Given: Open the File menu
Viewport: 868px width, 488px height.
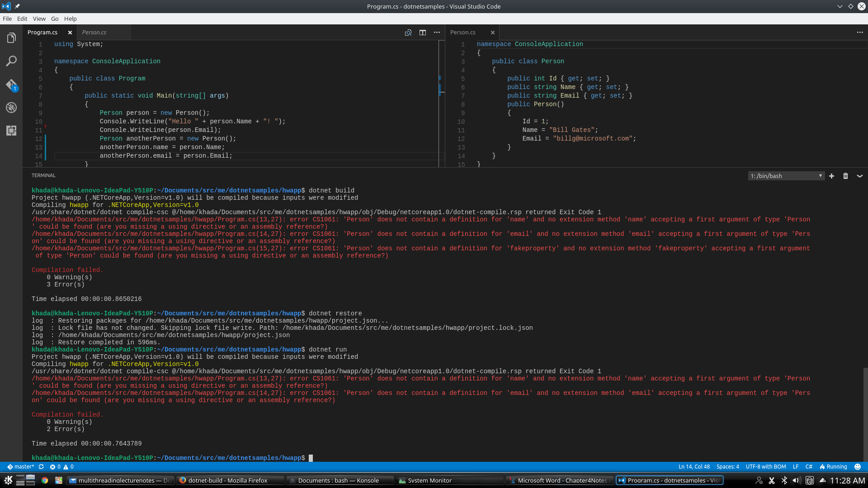Looking at the screenshot, I should (7, 19).
